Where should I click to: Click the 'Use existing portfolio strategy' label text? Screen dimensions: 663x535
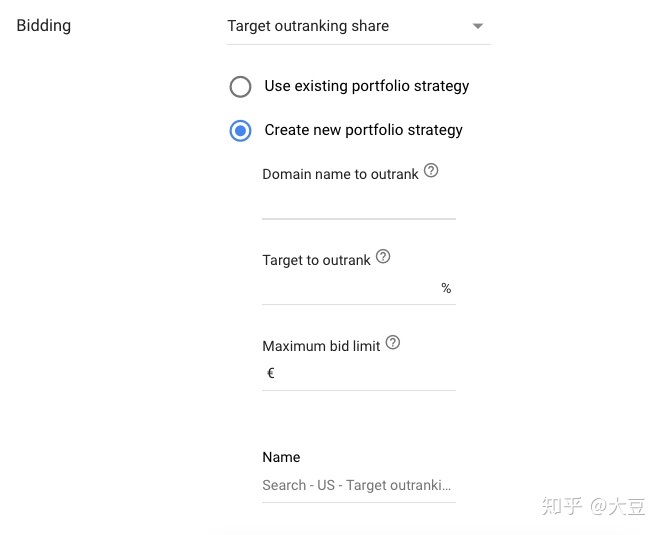point(367,86)
